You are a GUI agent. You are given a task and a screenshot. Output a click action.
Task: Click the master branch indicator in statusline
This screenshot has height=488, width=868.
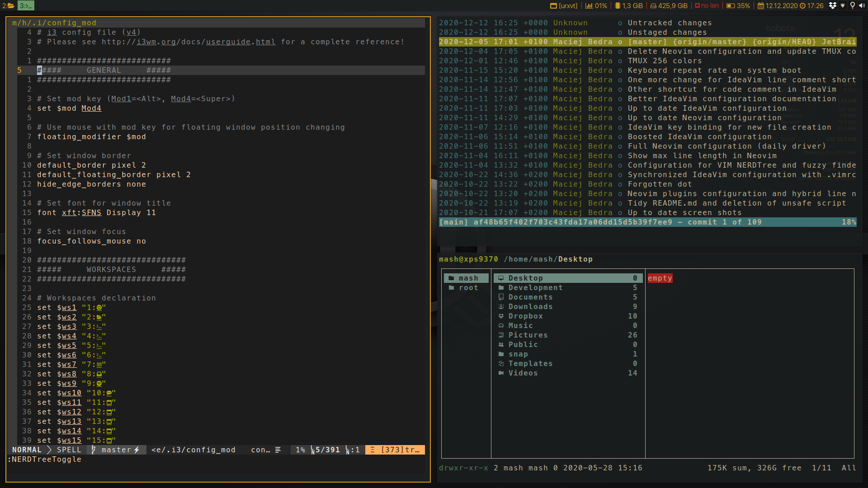[x=116, y=450]
